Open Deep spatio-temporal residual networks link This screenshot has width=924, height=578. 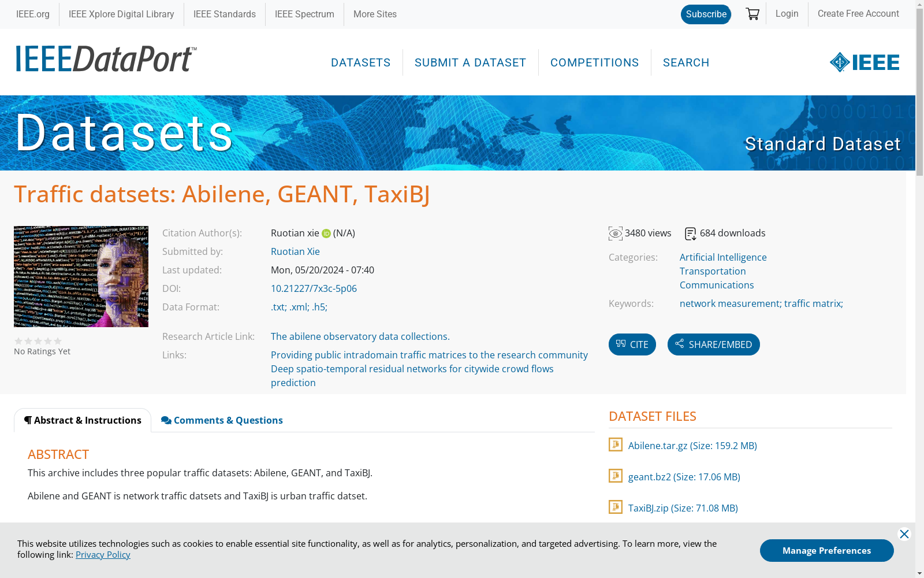pos(412,376)
